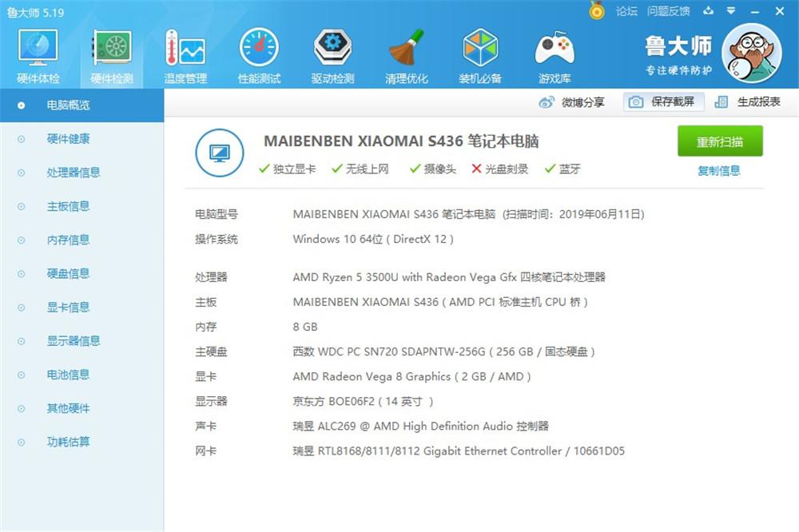799x532 pixels.
Task: Launch the 性能测试 performance benchmark
Action: click(x=259, y=53)
